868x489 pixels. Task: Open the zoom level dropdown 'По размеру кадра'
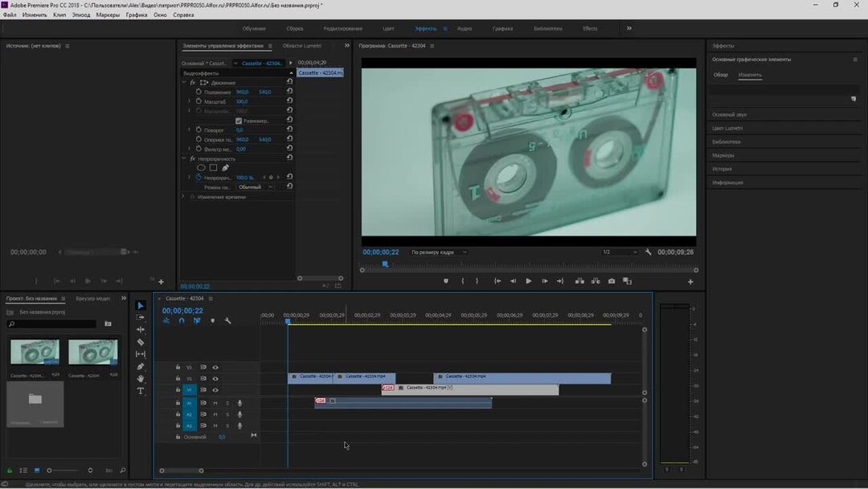click(438, 253)
